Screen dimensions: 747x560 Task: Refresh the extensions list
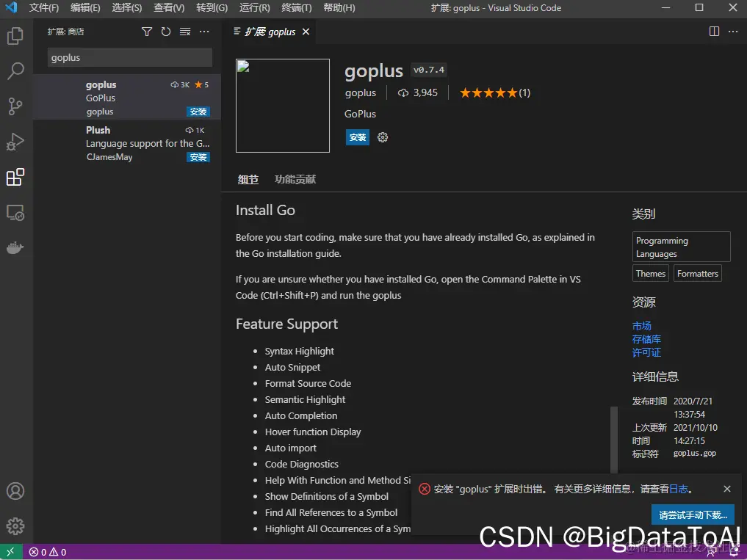click(x=166, y=32)
